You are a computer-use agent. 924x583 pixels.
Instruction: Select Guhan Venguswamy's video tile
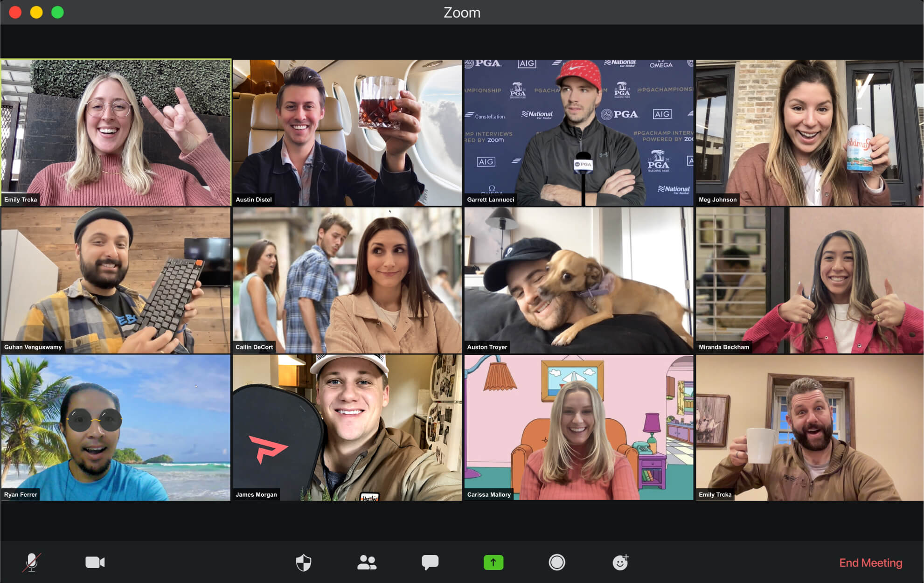pyautogui.click(x=116, y=280)
